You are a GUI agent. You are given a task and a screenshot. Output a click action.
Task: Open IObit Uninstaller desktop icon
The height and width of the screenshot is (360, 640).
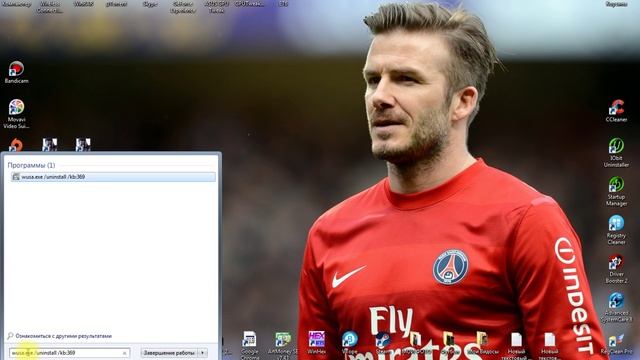[x=616, y=152]
